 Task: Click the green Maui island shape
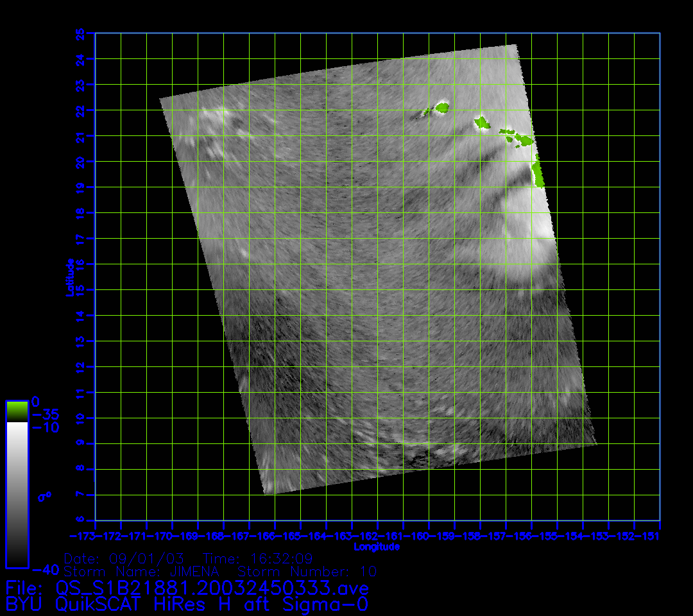(524, 139)
